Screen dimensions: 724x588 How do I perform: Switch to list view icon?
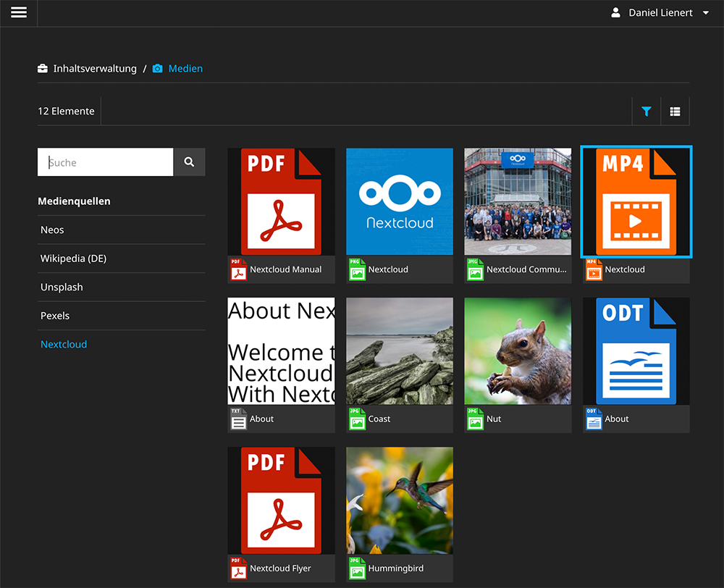coord(675,112)
